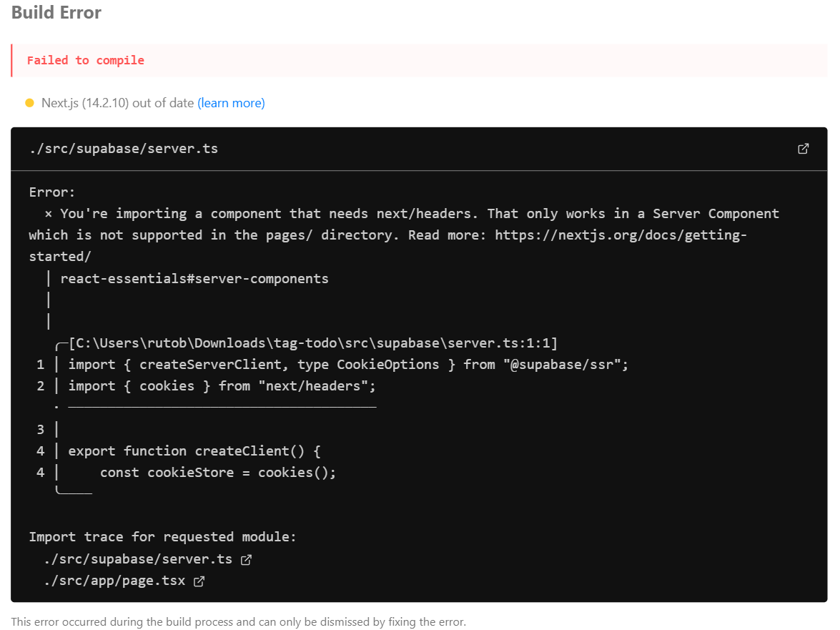Click 'export function createClient()' line
The width and height of the screenshot is (840, 630).
tap(194, 451)
